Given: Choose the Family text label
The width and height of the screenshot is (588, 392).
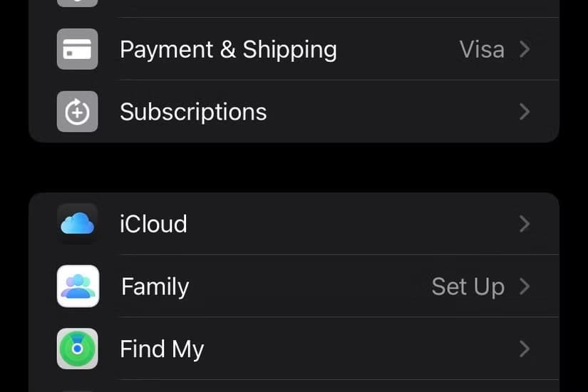Looking at the screenshot, I should (x=155, y=287).
